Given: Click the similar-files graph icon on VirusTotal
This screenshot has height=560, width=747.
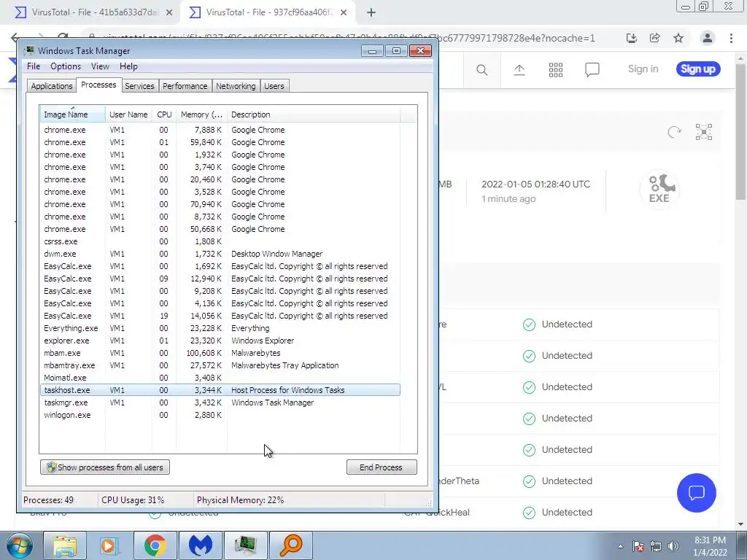Looking at the screenshot, I should click(704, 132).
